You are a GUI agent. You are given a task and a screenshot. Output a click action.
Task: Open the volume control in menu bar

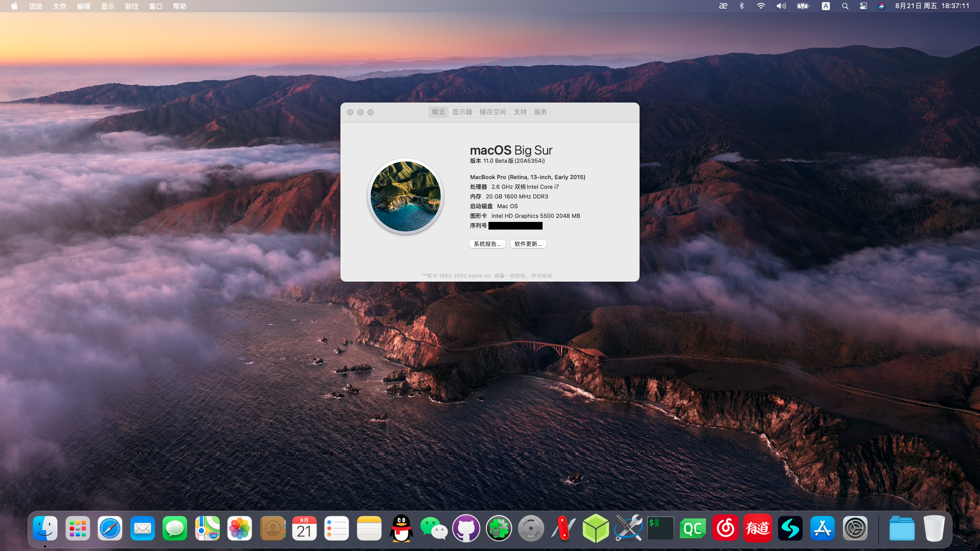(781, 6)
